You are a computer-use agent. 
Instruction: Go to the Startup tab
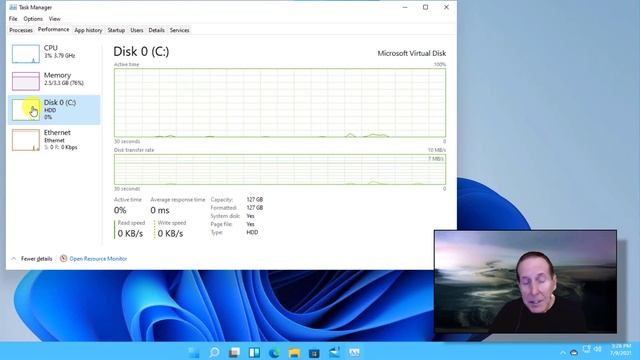point(116,30)
